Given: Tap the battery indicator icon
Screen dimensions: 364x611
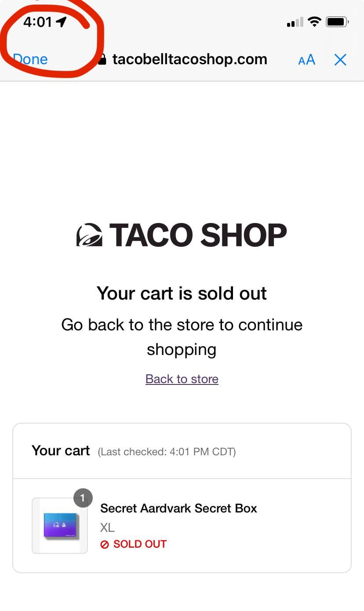Looking at the screenshot, I should [x=337, y=22].
